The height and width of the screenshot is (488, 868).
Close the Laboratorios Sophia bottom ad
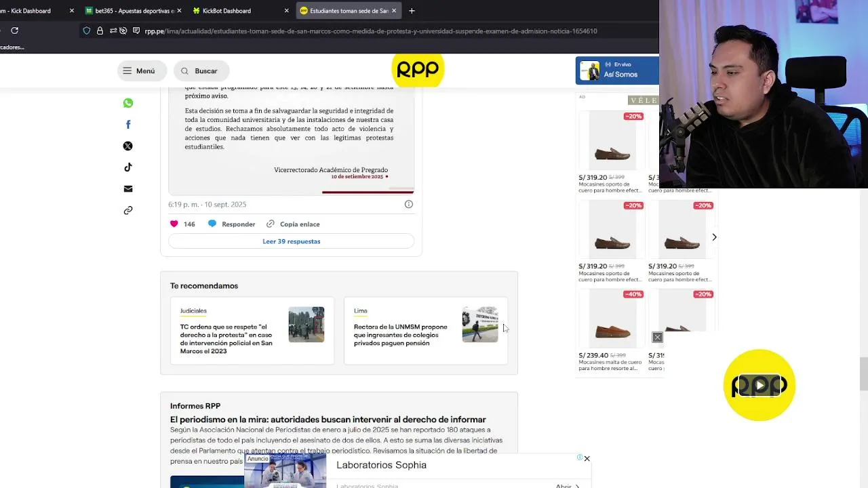tap(587, 458)
